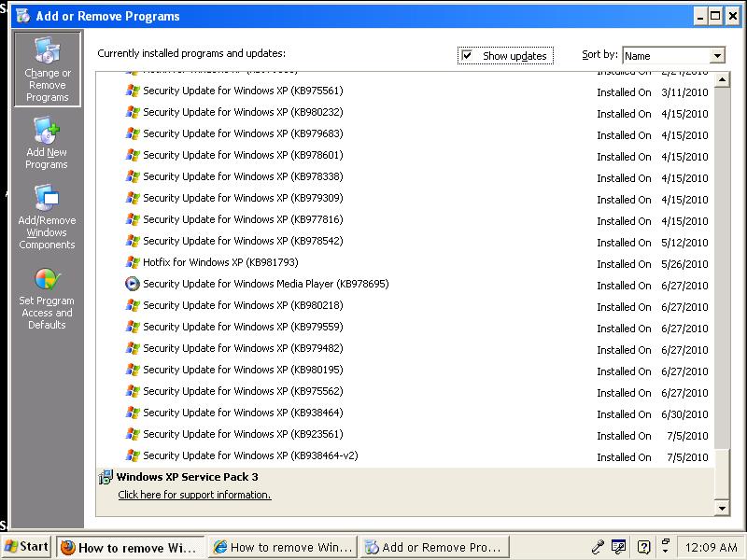The height and width of the screenshot is (560, 747).
Task: Open the Start menu
Action: pos(26,547)
